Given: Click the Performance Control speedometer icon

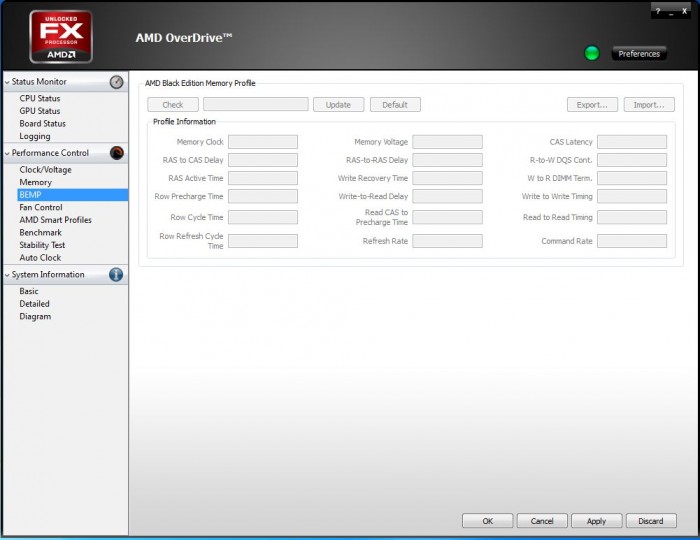Looking at the screenshot, I should 117,153.
